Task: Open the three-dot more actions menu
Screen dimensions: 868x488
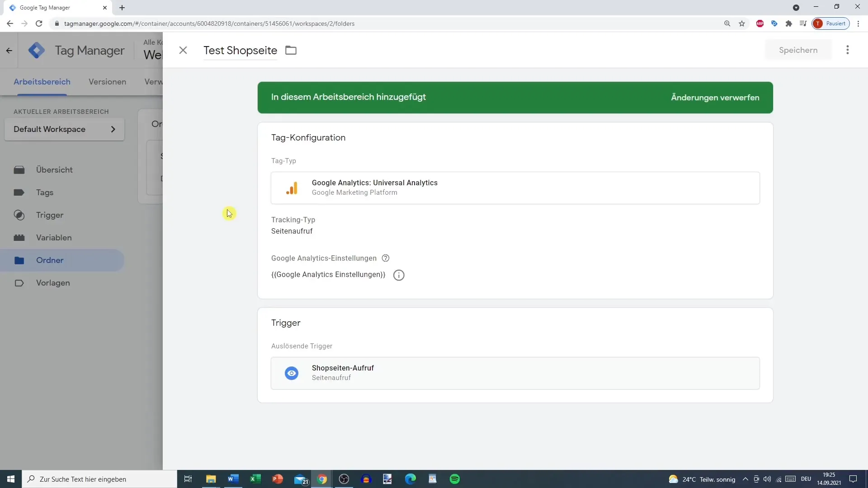Action: coord(847,50)
